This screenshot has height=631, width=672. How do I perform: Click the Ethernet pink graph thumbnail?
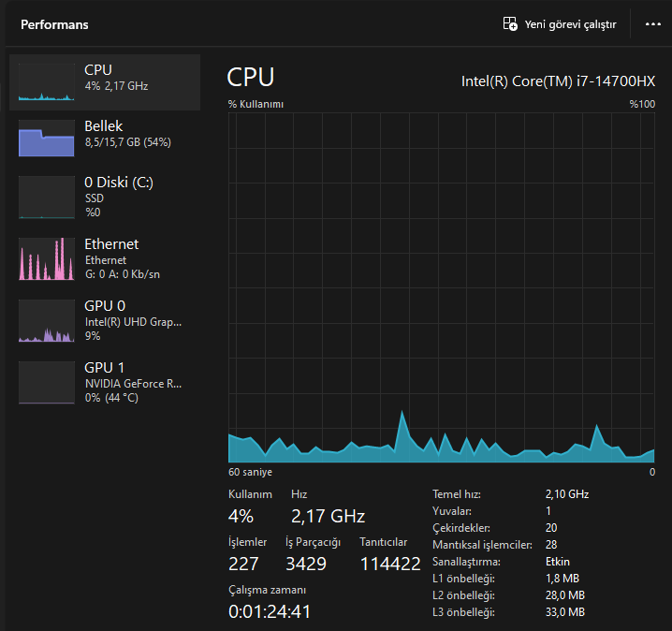[46, 259]
